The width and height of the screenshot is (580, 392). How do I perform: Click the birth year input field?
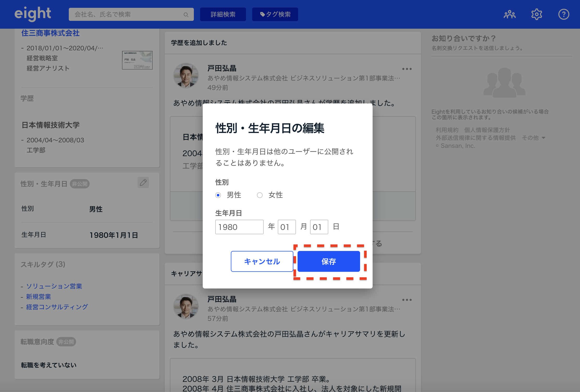coord(239,227)
